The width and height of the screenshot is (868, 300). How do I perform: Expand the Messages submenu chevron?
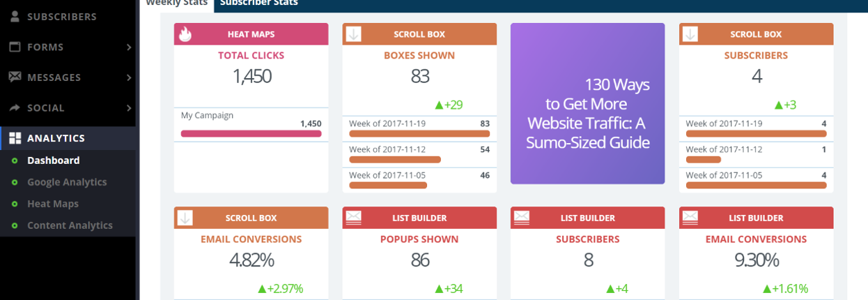point(129,77)
